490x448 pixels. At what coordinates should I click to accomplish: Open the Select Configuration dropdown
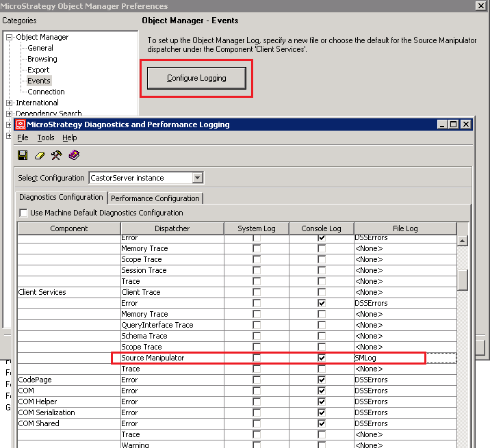coord(197,178)
